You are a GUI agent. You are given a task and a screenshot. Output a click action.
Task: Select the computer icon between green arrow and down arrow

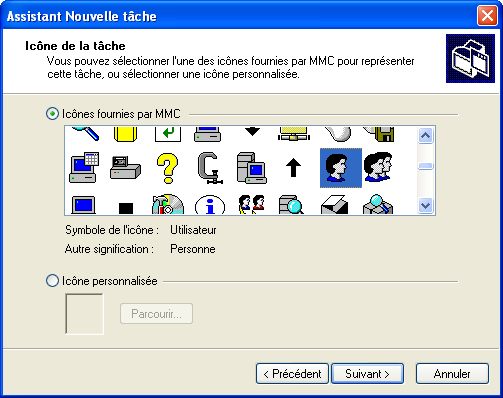click(x=207, y=134)
